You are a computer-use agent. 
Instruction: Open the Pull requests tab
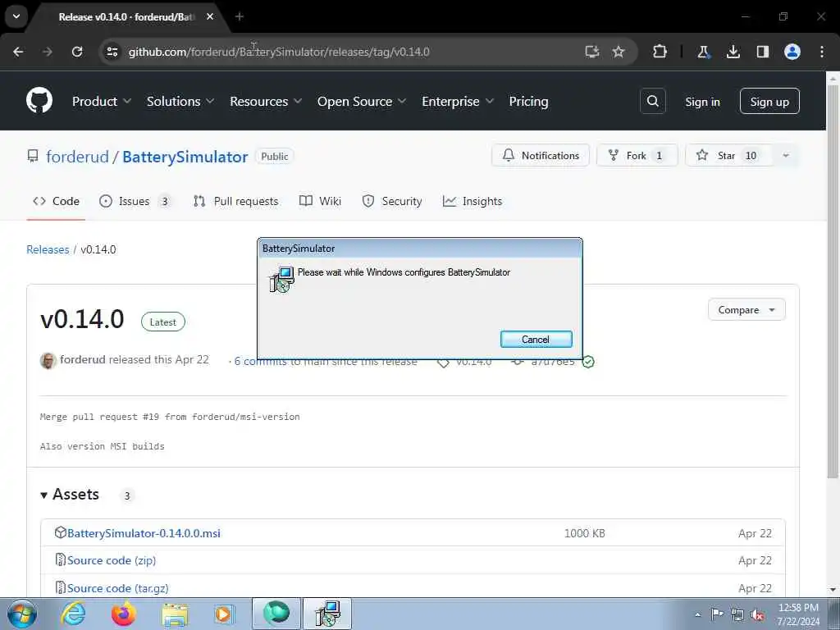[235, 201]
